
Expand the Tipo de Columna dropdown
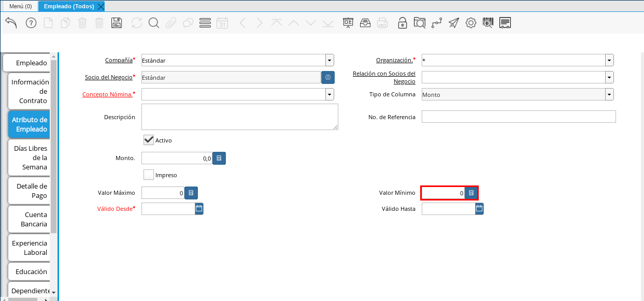coord(609,94)
